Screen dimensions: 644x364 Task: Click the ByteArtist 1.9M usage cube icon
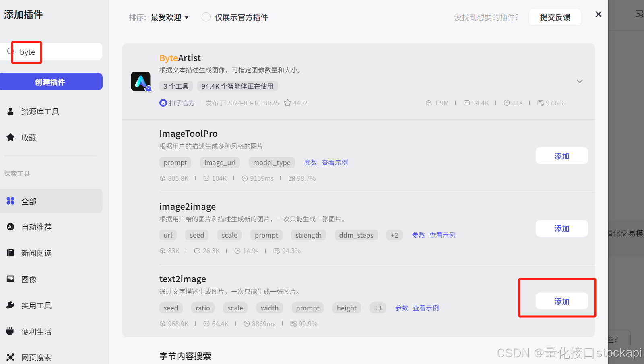(429, 103)
